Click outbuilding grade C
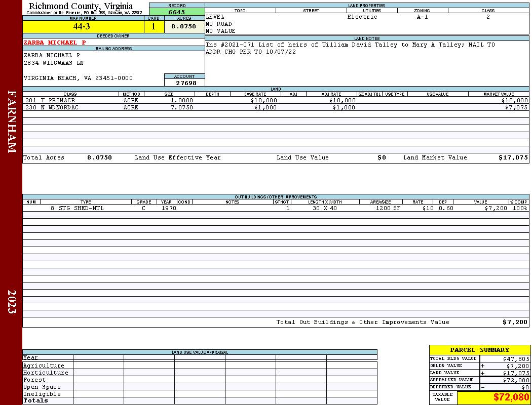The width and height of the screenshot is (532, 405). click(x=143, y=209)
